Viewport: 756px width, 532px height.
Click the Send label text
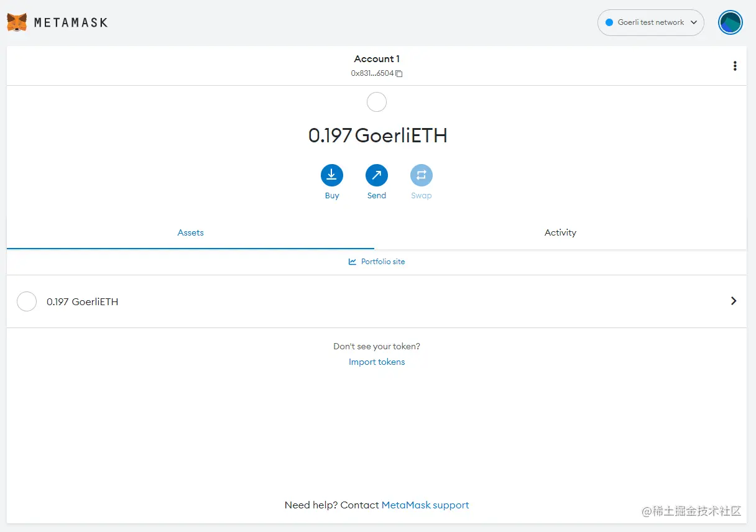(377, 195)
